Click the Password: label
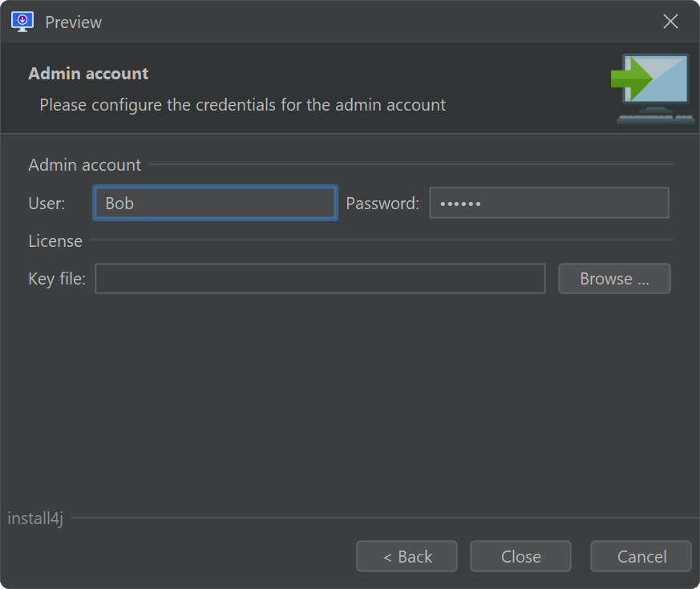This screenshot has height=589, width=700. coord(382,204)
